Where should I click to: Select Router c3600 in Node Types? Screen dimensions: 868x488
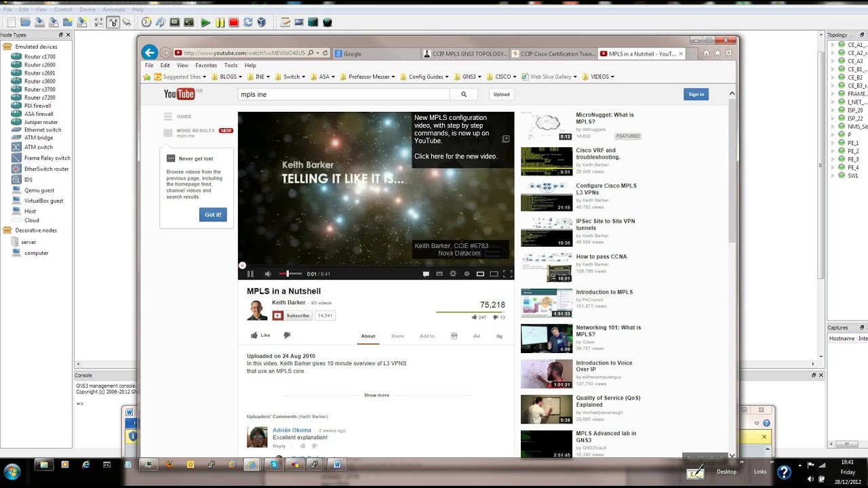tap(39, 81)
